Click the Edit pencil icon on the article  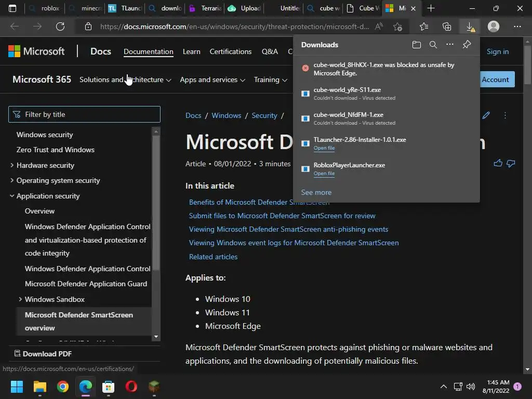pyautogui.click(x=486, y=115)
